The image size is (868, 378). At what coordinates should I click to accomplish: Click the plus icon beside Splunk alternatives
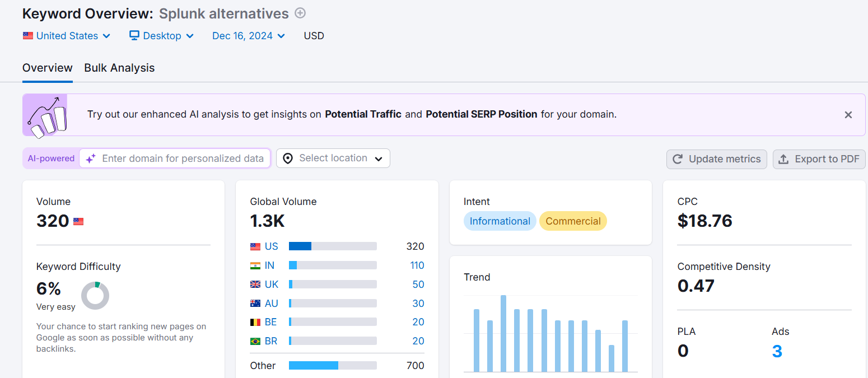tap(301, 13)
